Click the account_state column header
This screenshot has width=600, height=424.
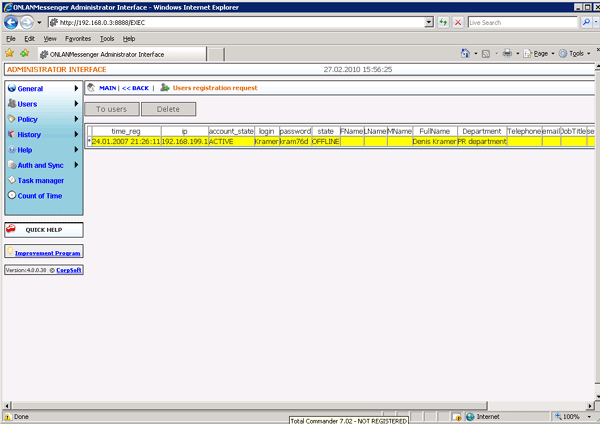coord(231,131)
